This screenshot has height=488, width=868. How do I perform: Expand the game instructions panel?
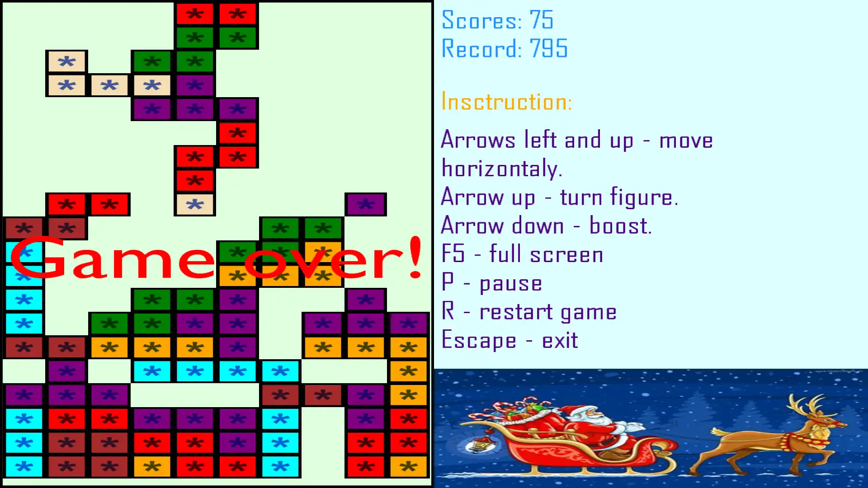click(504, 101)
